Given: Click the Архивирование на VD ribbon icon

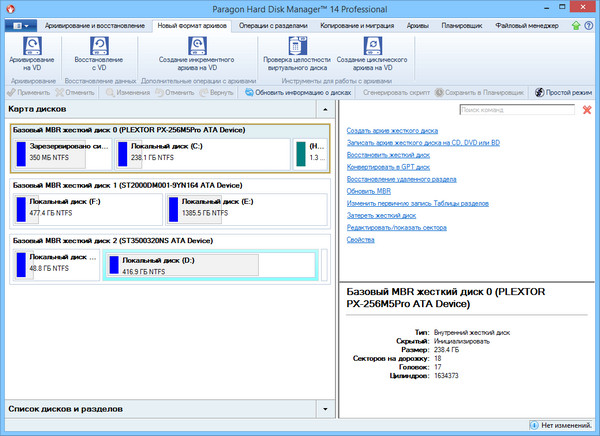Looking at the screenshot, I should point(35,47).
